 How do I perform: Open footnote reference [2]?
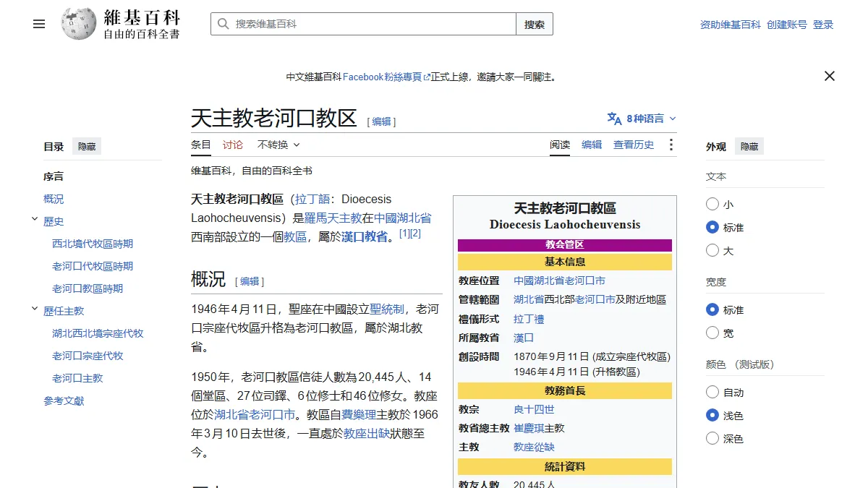click(x=415, y=234)
